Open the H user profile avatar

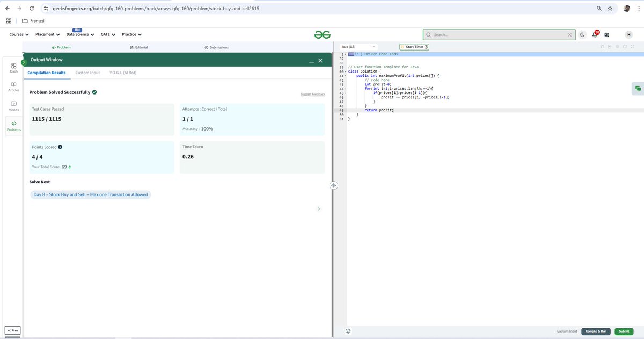coord(629,34)
